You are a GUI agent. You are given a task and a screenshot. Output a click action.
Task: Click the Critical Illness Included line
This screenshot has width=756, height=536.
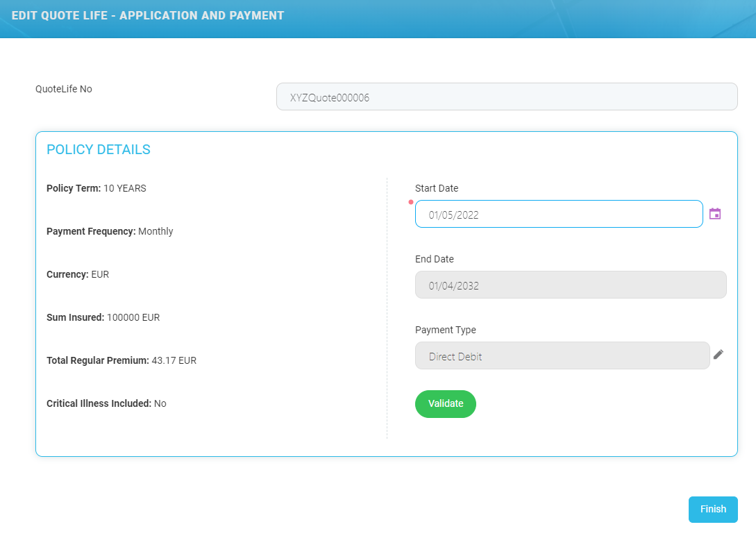(106, 403)
